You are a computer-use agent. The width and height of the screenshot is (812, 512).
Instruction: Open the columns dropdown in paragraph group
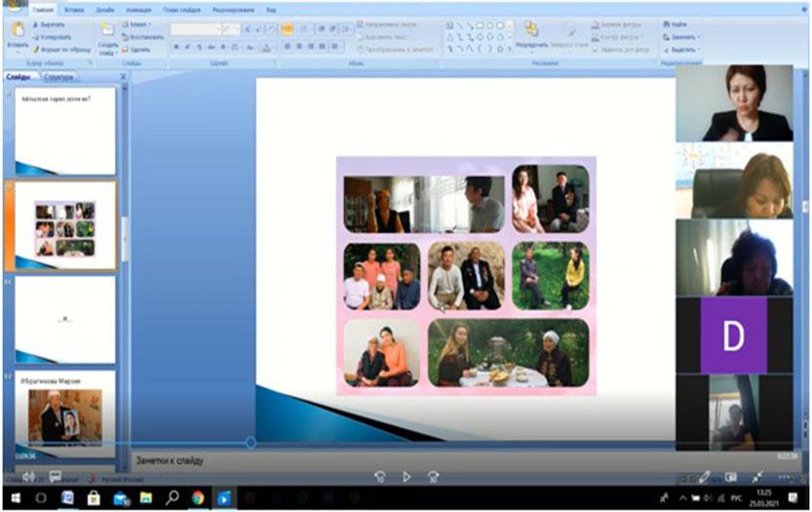335,47
